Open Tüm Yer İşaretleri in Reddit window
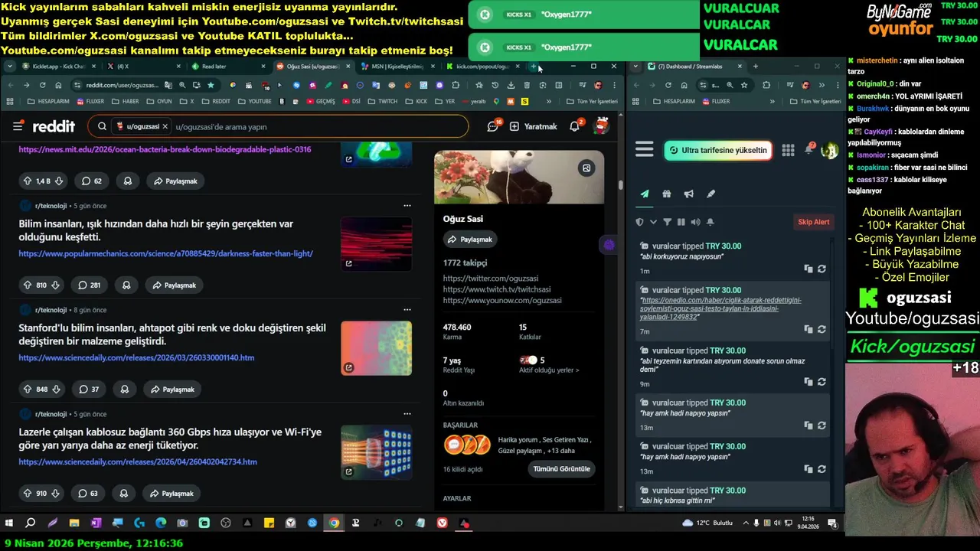Screen dimensions: 980x551 [x=592, y=101]
